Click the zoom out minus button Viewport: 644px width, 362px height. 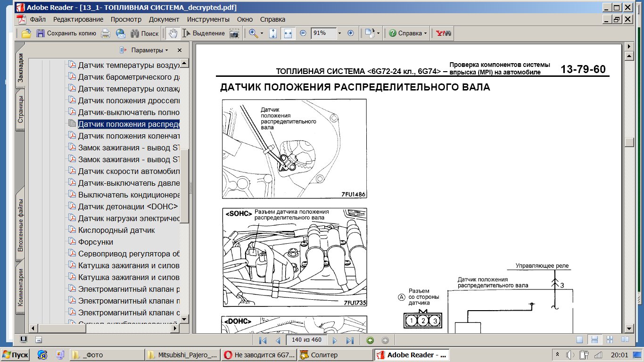point(303,33)
